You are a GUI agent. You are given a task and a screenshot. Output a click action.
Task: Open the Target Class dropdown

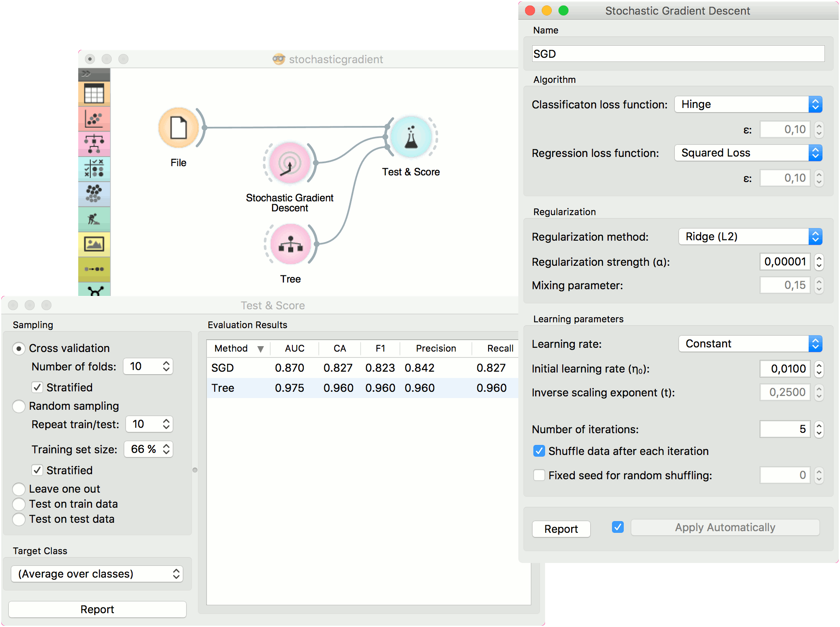97,574
